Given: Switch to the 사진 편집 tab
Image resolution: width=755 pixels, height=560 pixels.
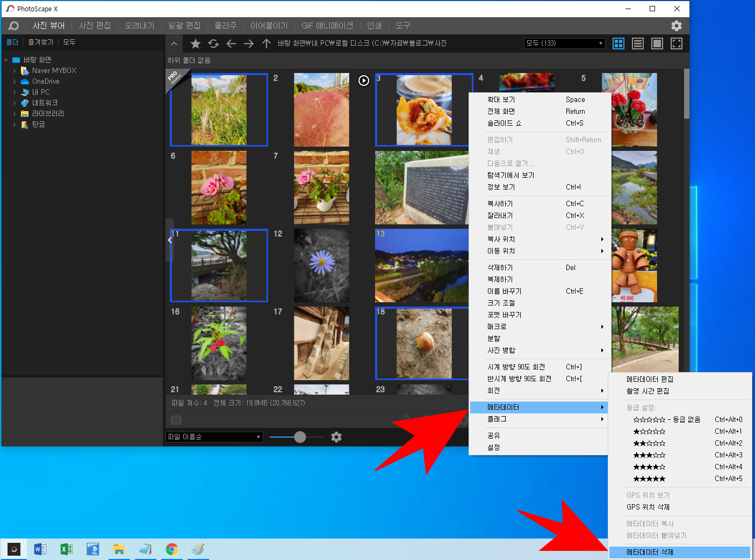Looking at the screenshot, I should click(95, 26).
